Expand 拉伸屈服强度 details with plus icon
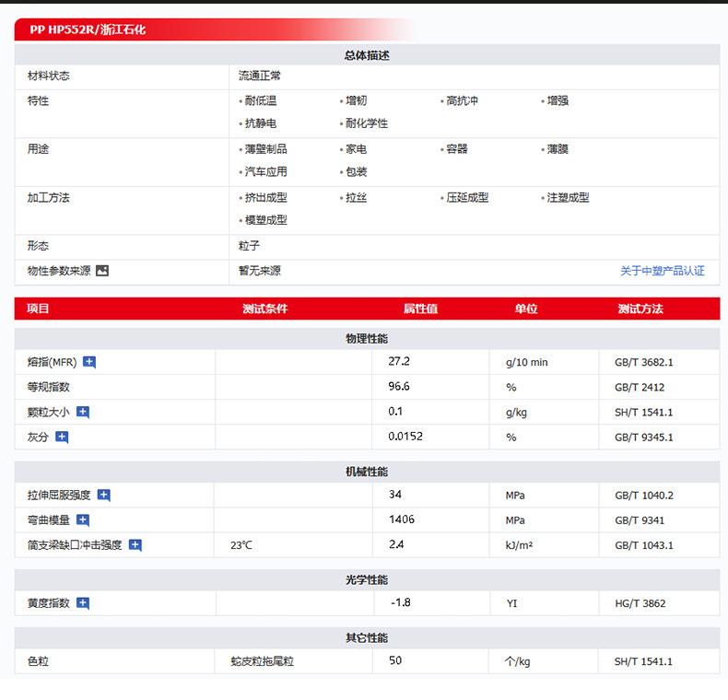Image resolution: width=728 pixels, height=700 pixels. tap(104, 496)
